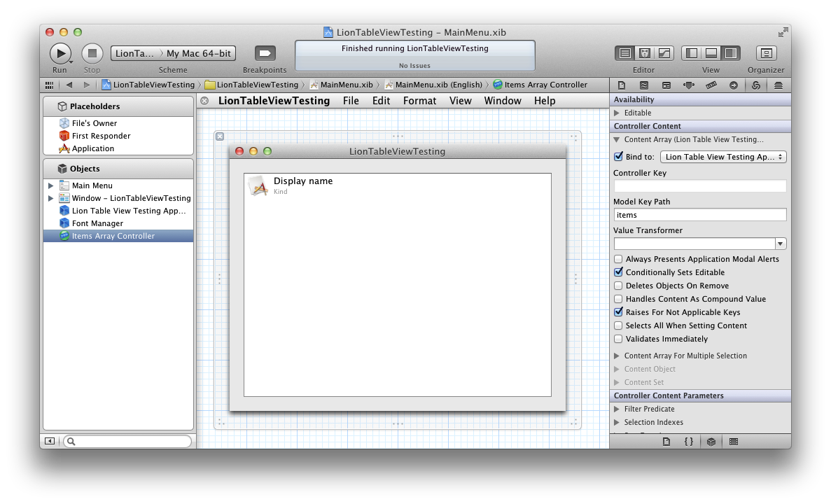Open the Media library
831x504 pixels.
pos(734,442)
